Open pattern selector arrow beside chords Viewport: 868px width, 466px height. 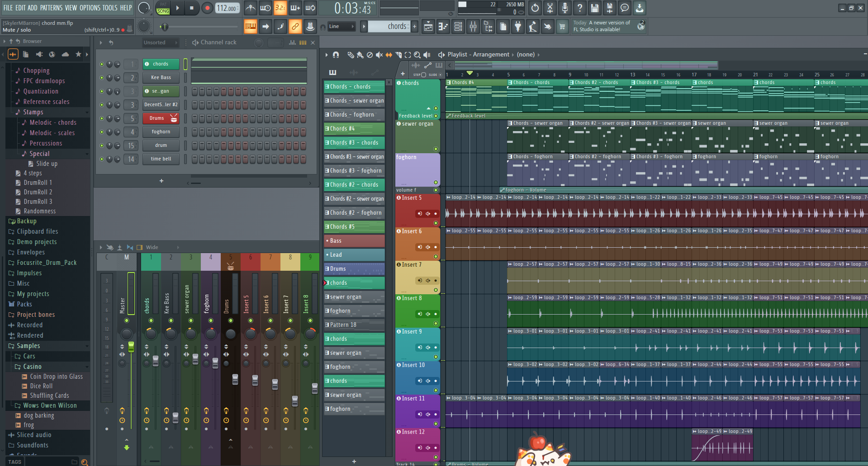click(x=364, y=27)
